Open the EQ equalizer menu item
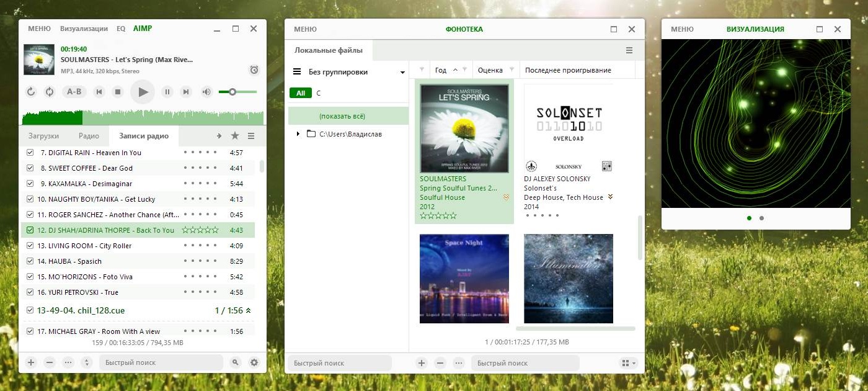 pos(121,29)
